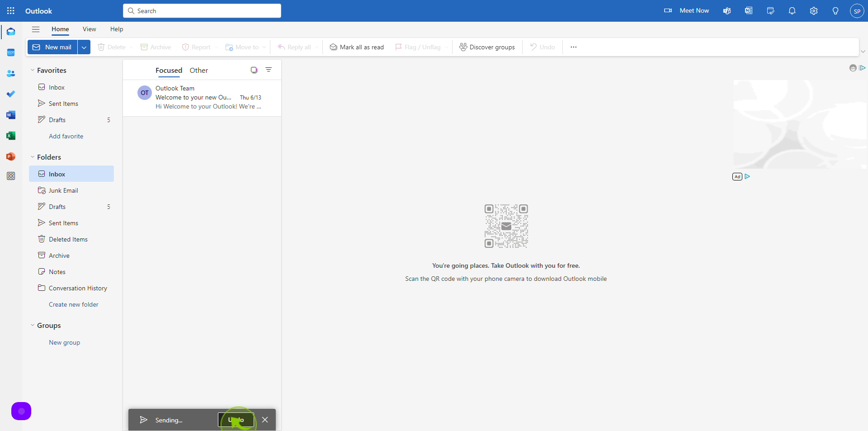Collapse the Folders section
Image resolution: width=868 pixels, height=431 pixels.
[33, 157]
